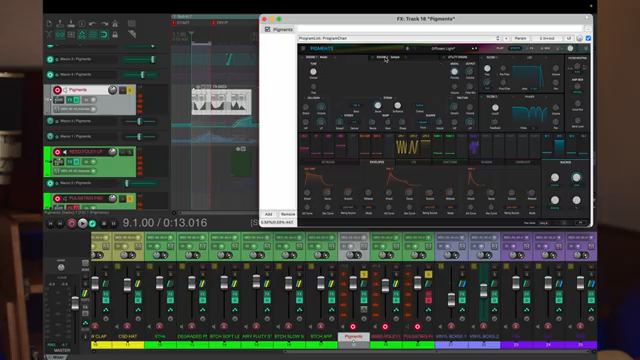Click the Add button in FX window
The height and width of the screenshot is (360, 640).
coord(269,214)
